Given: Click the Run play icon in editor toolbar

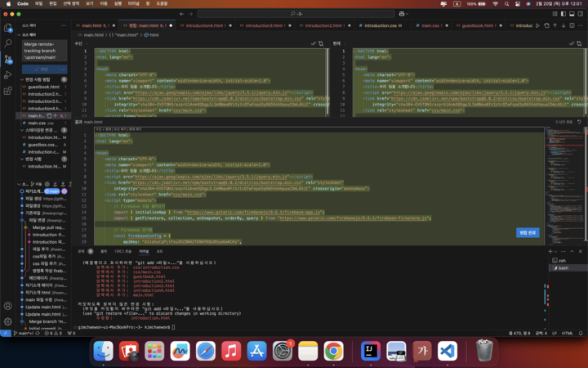Looking at the screenshot, I should [x=537, y=25].
